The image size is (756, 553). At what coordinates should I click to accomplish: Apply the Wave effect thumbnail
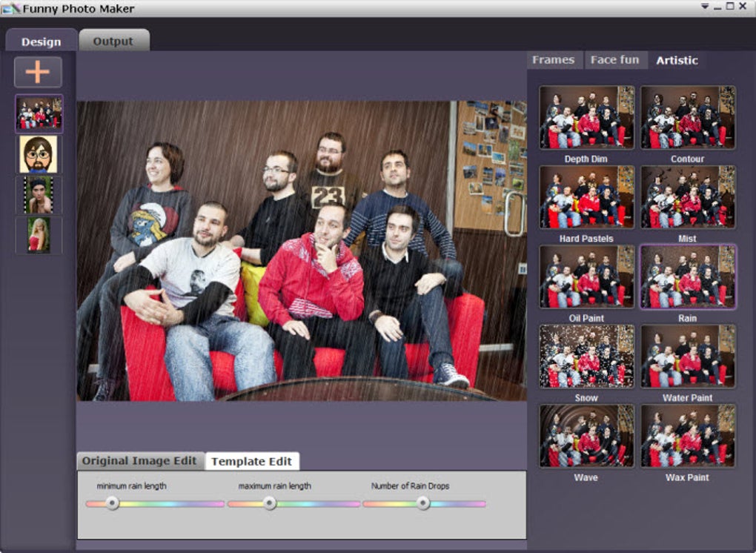tap(587, 435)
